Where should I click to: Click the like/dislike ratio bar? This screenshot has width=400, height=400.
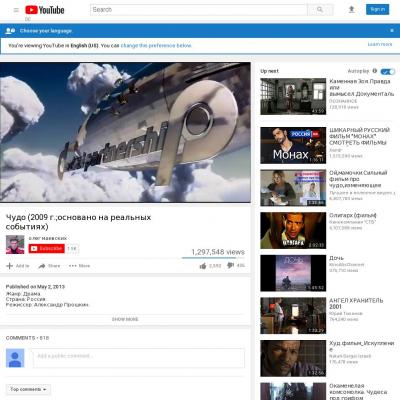point(213,258)
